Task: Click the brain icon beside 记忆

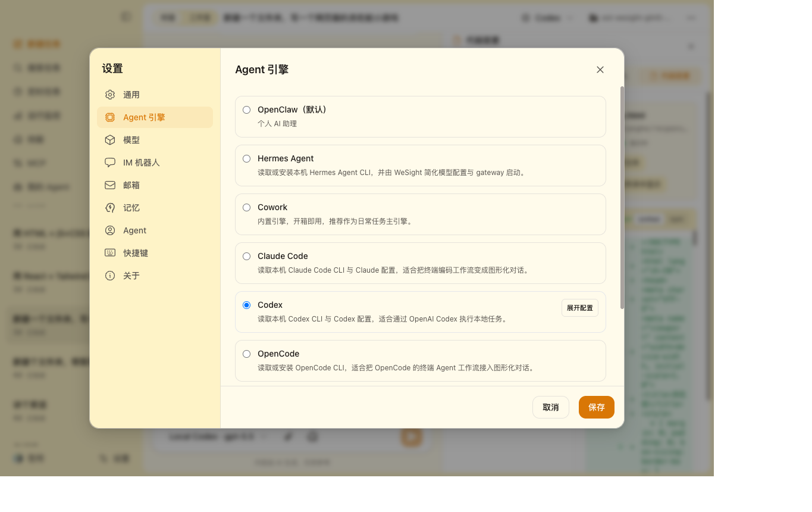Action: (110, 208)
